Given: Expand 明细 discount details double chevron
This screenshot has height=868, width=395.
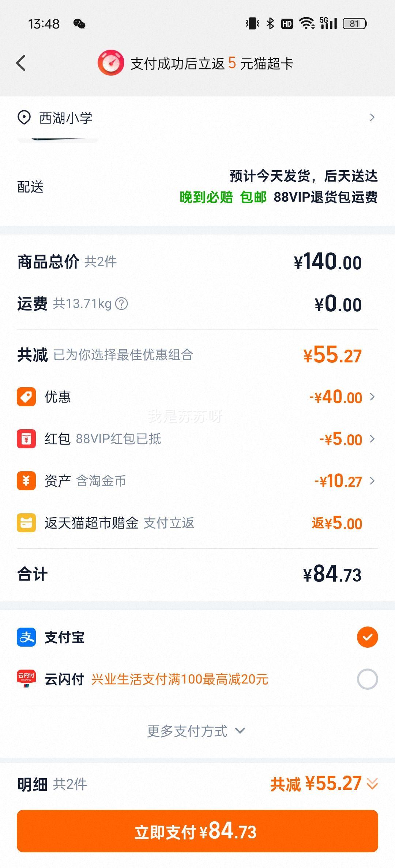Looking at the screenshot, I should tap(372, 784).
